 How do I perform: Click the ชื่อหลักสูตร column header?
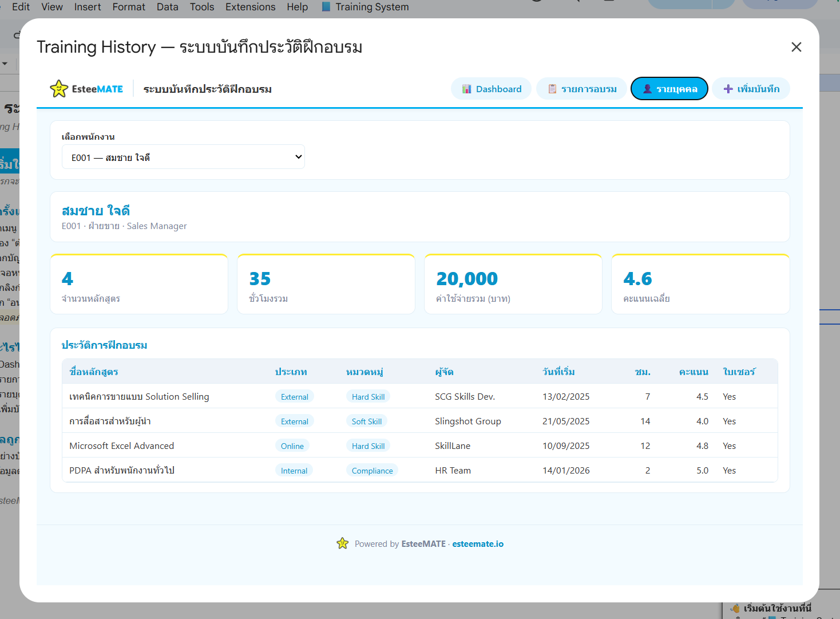click(94, 372)
